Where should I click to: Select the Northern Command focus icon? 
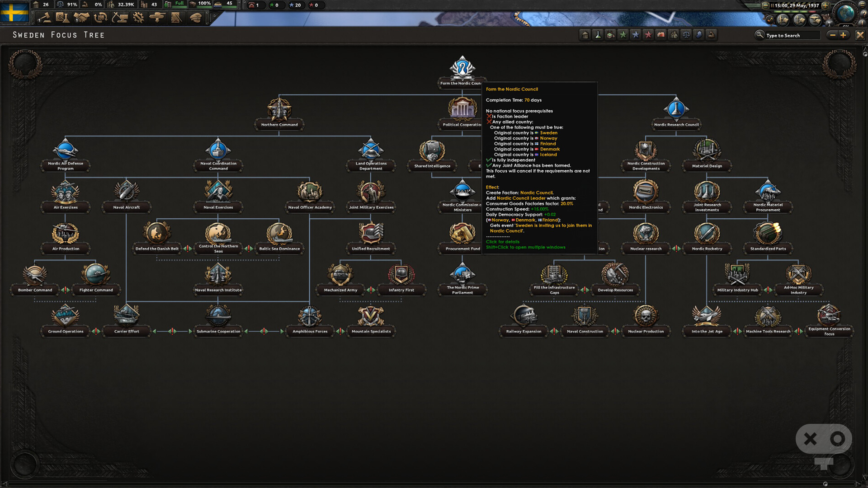point(279,109)
